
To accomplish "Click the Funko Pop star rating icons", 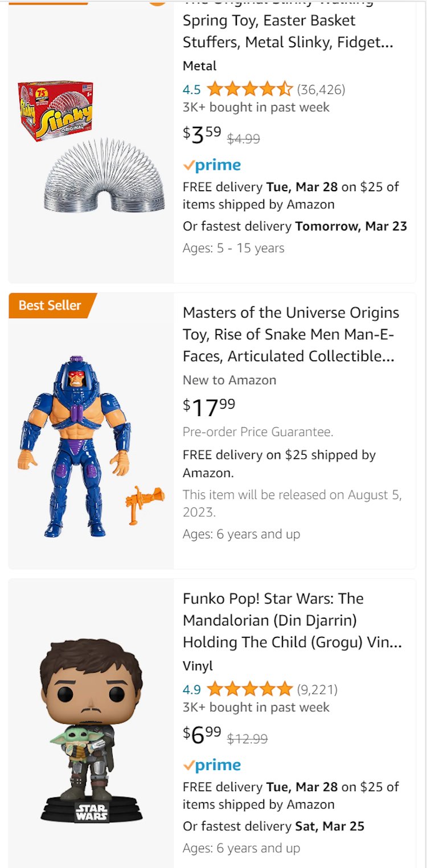I will click(x=249, y=690).
